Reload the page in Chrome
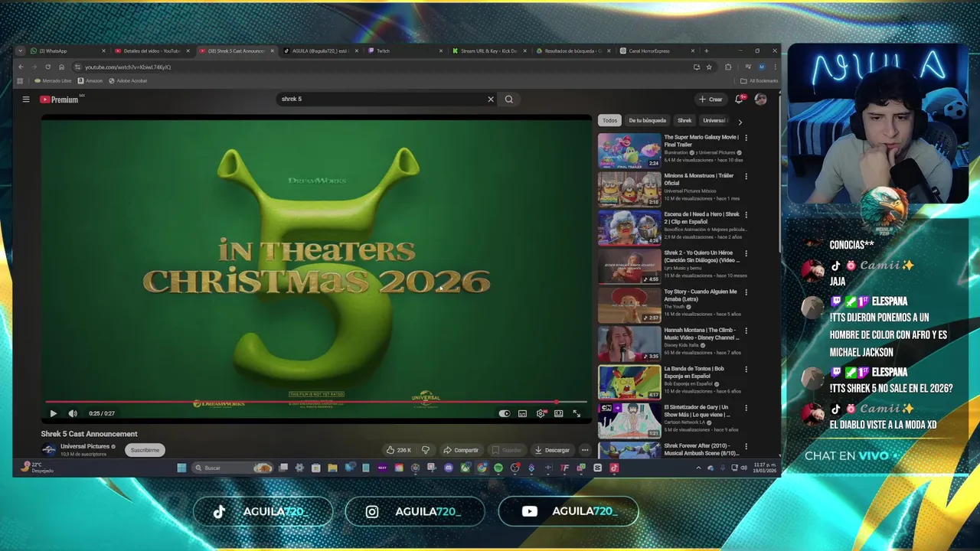The width and height of the screenshot is (980, 551). point(47,67)
